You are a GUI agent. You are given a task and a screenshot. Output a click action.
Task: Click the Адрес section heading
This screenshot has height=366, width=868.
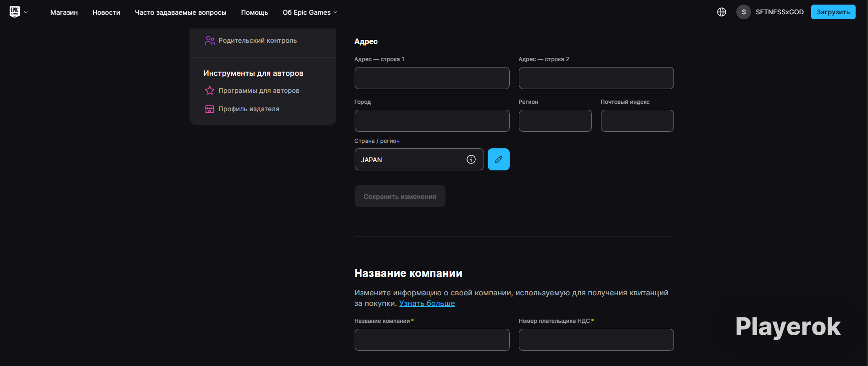(366, 41)
